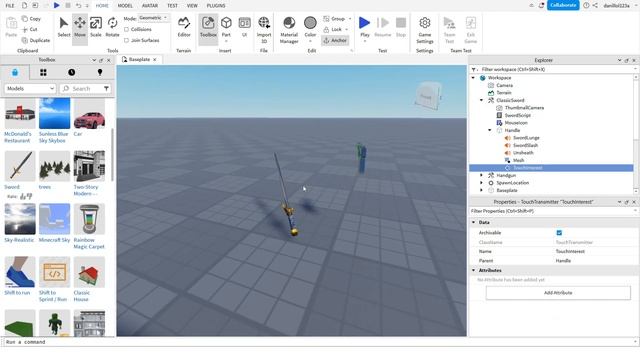Switch to the AVATAR ribbon tab
The image size is (640, 360).
(x=150, y=6)
